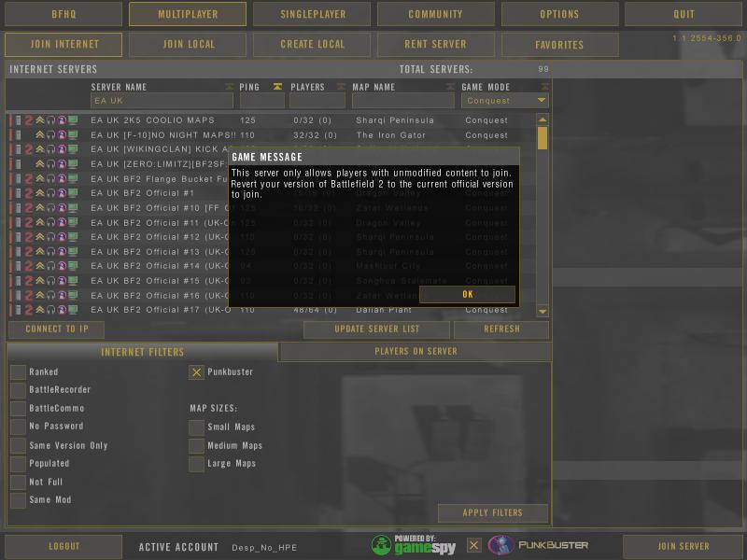Click Update Server List button
The height and width of the screenshot is (560, 747).
tap(376, 329)
